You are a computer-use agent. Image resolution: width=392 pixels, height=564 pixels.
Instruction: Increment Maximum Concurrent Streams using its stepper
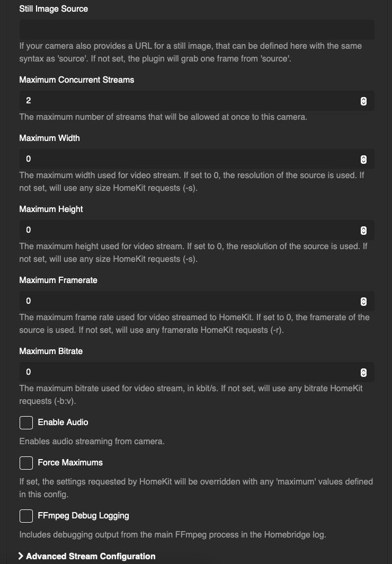point(363,99)
